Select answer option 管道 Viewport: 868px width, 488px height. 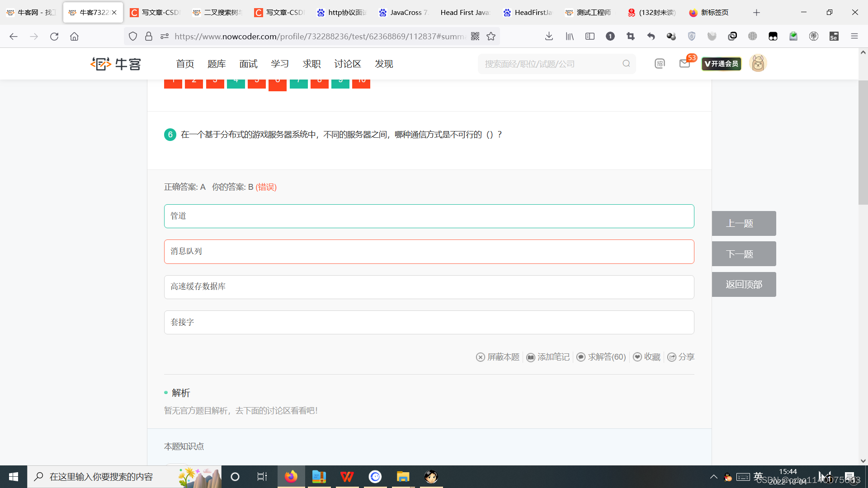429,216
